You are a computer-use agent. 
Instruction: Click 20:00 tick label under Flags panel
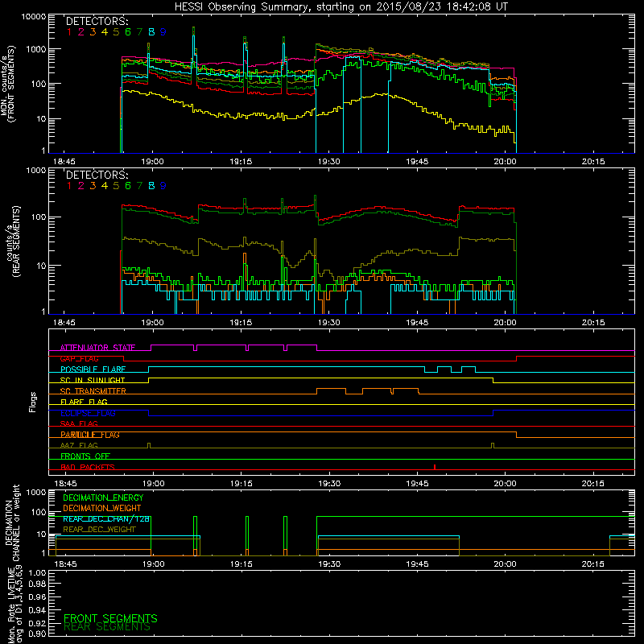click(506, 484)
